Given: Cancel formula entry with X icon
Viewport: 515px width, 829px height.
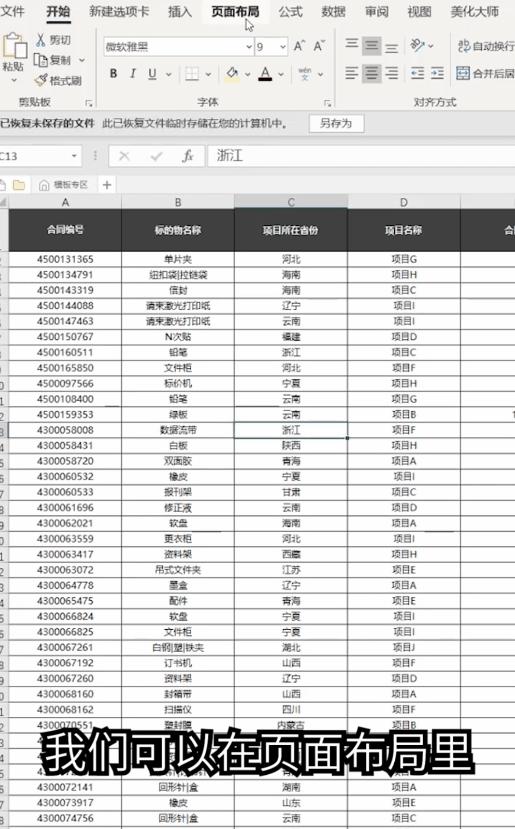Looking at the screenshot, I should coord(124,156).
